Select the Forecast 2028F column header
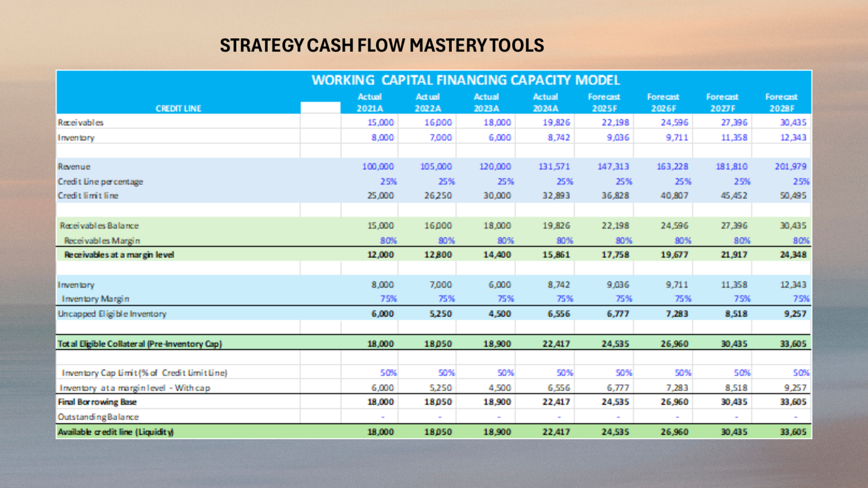The height and width of the screenshot is (488, 868). pos(781,103)
